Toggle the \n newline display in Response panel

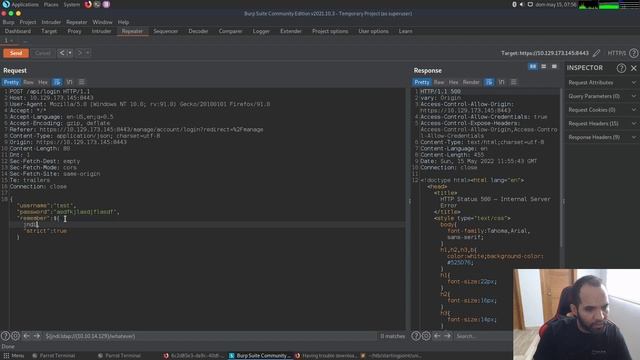pos(501,82)
